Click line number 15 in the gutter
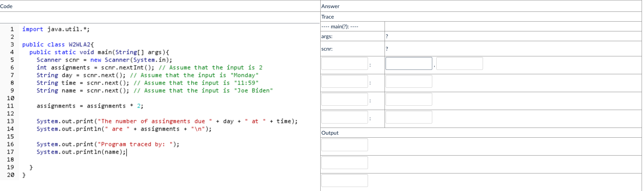Screen dimensions: 644x191 click(10, 137)
